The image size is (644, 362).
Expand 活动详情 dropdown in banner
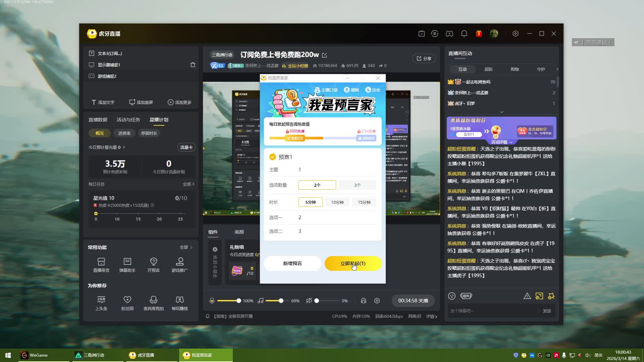501,142
